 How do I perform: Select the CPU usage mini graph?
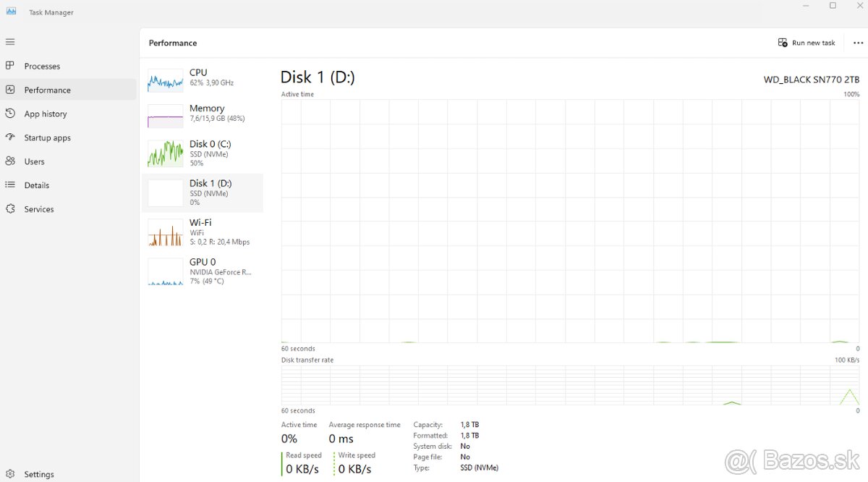(166, 80)
